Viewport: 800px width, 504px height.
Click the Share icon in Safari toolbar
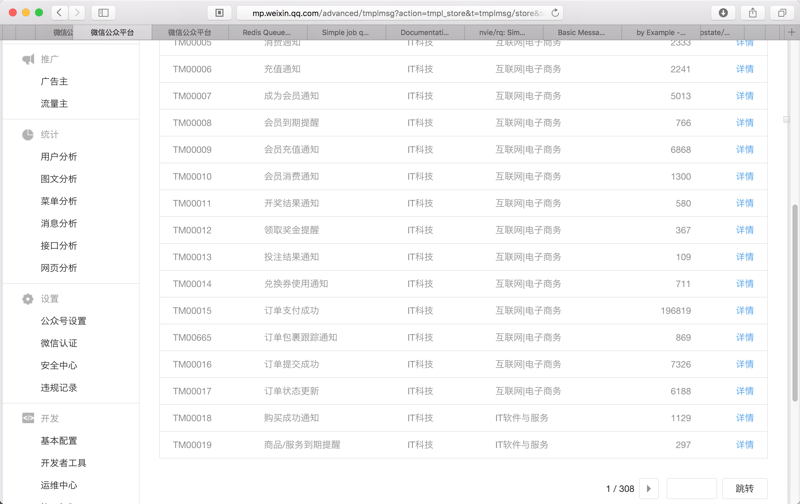[753, 13]
